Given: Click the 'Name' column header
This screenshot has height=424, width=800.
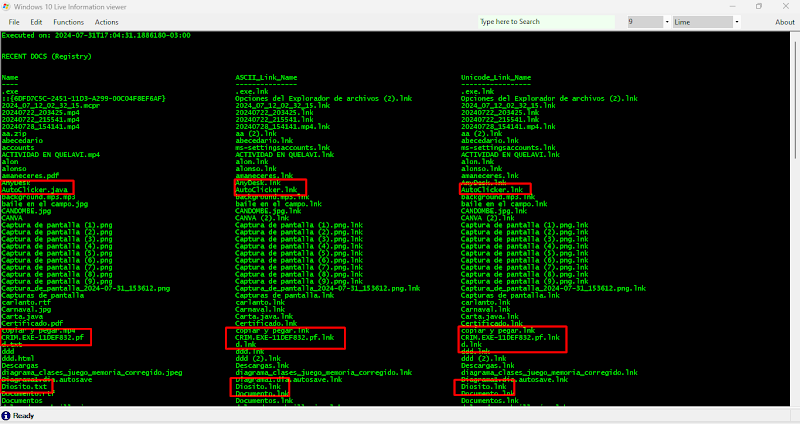Looking at the screenshot, I should tap(10, 78).
